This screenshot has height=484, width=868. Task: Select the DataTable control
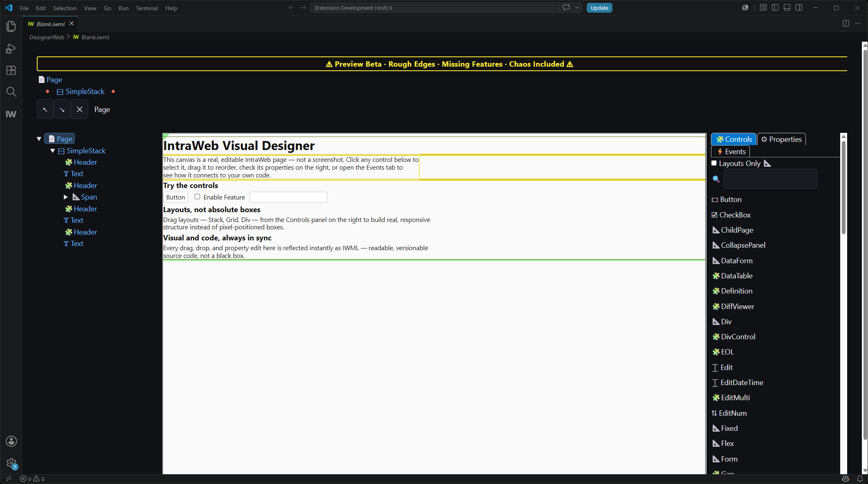[733, 276]
